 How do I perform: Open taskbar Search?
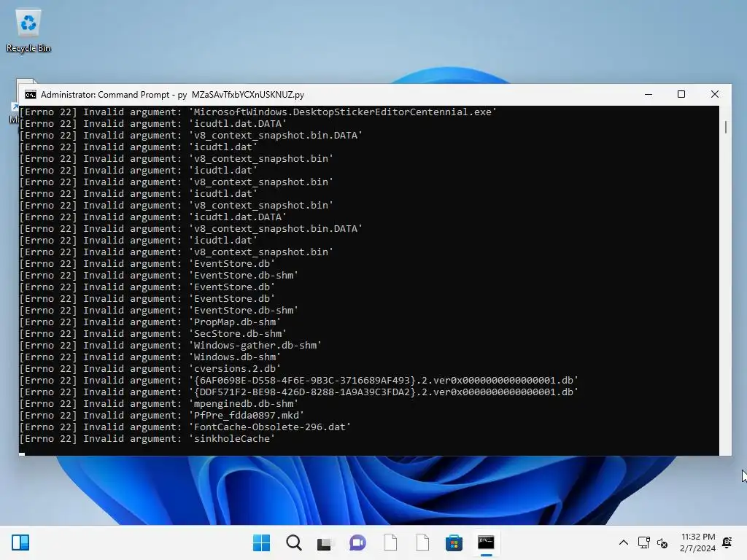293,542
